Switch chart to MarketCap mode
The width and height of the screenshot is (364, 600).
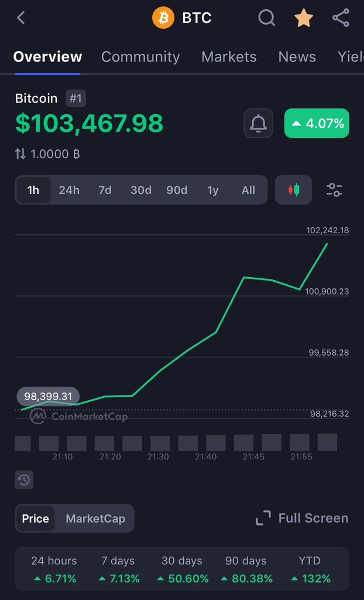pos(95,519)
